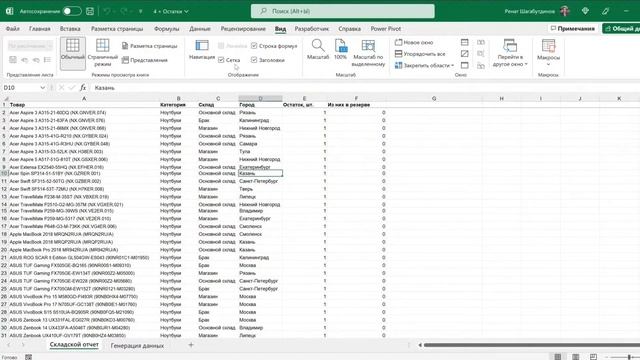This screenshot has width=640, height=360.
Task: Click the Примечания button
Action: [x=572, y=29]
